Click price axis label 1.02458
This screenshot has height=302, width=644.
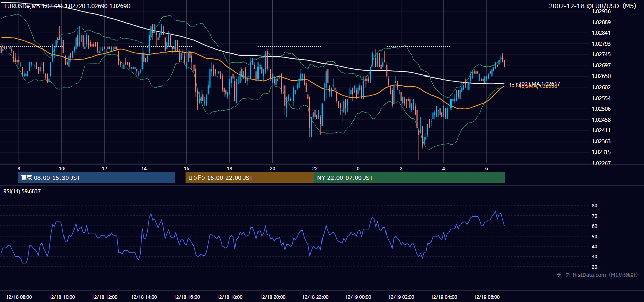601,120
